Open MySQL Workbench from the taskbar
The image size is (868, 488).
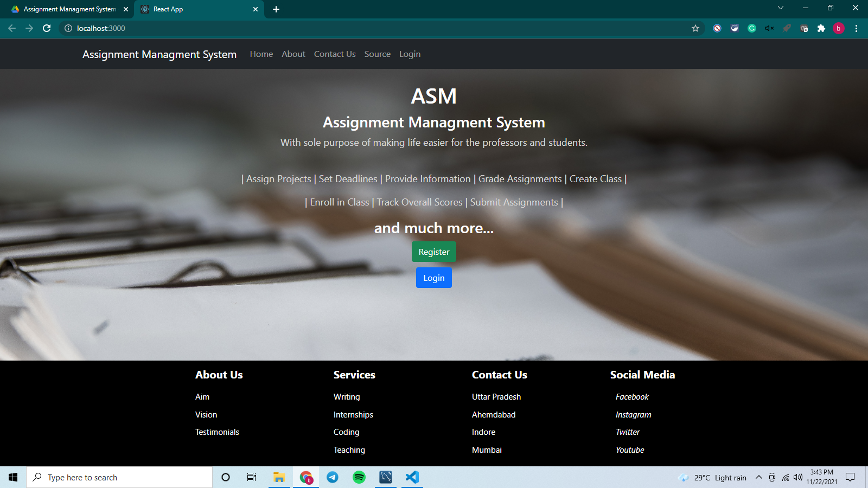(x=386, y=477)
